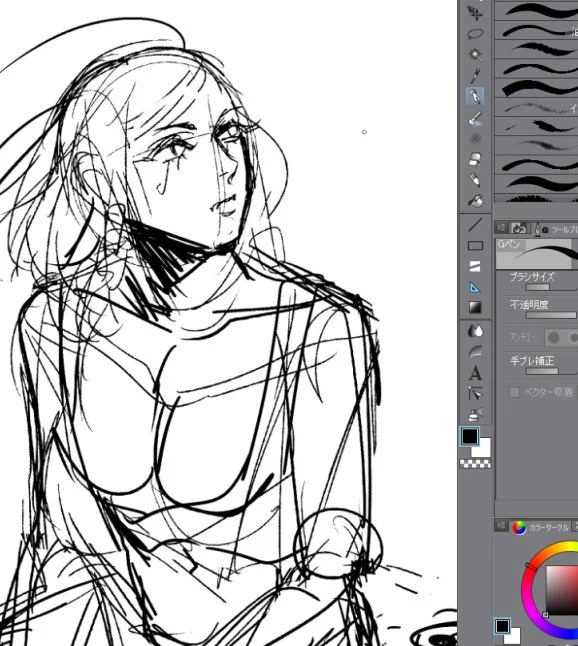Select the spray can dust removal tool
The height and width of the screenshot is (646, 578).
click(475, 414)
